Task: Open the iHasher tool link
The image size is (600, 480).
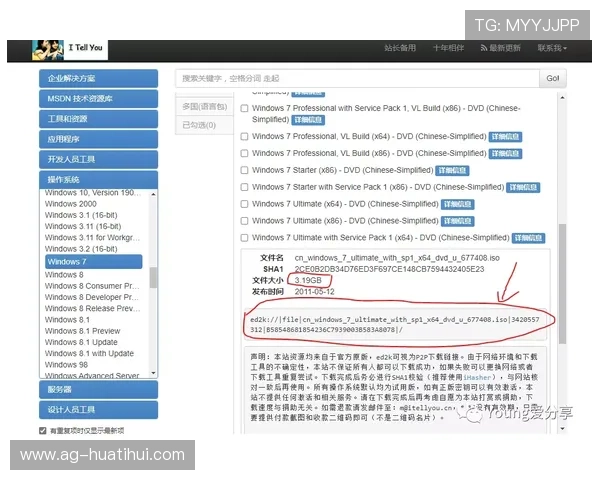Action: click(477, 377)
